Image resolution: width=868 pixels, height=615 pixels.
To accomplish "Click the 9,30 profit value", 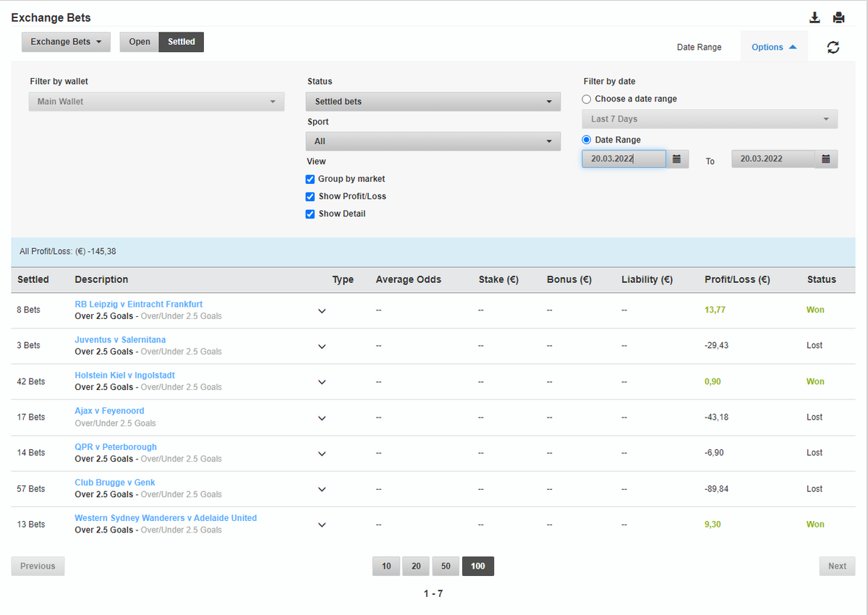I will (712, 525).
